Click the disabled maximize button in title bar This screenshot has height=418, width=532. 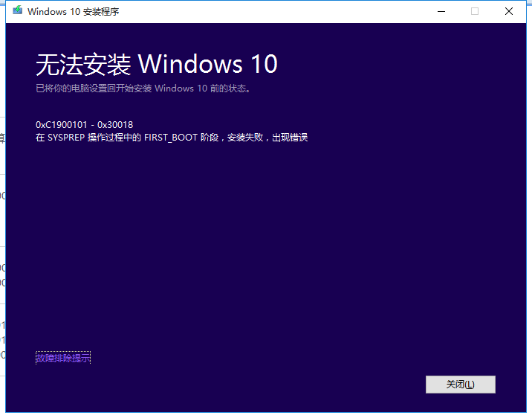click(475, 11)
